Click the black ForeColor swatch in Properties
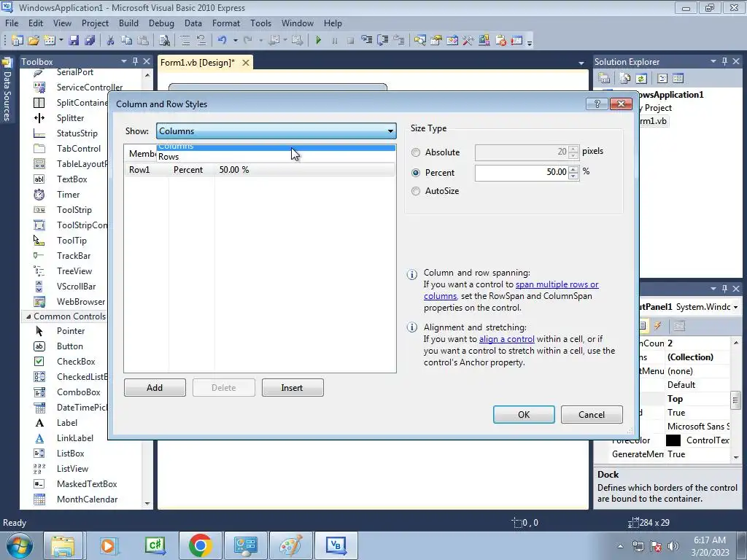This screenshot has height=560, width=747. tap(673, 440)
